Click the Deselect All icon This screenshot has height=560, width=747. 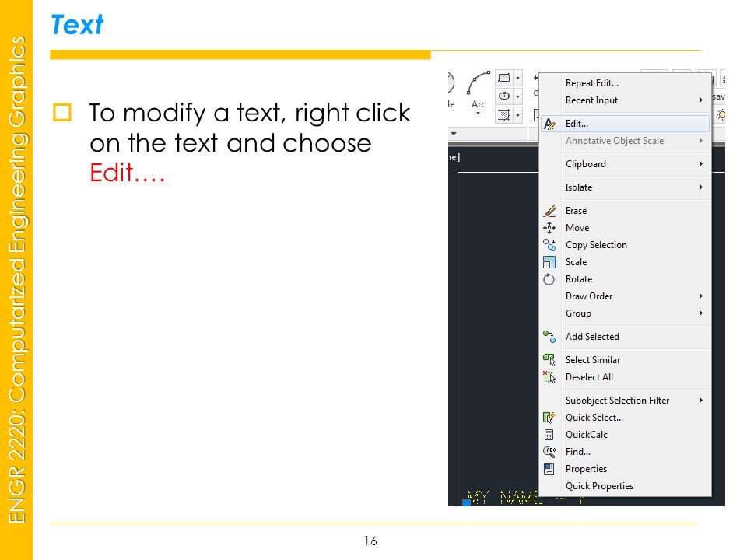click(549, 377)
